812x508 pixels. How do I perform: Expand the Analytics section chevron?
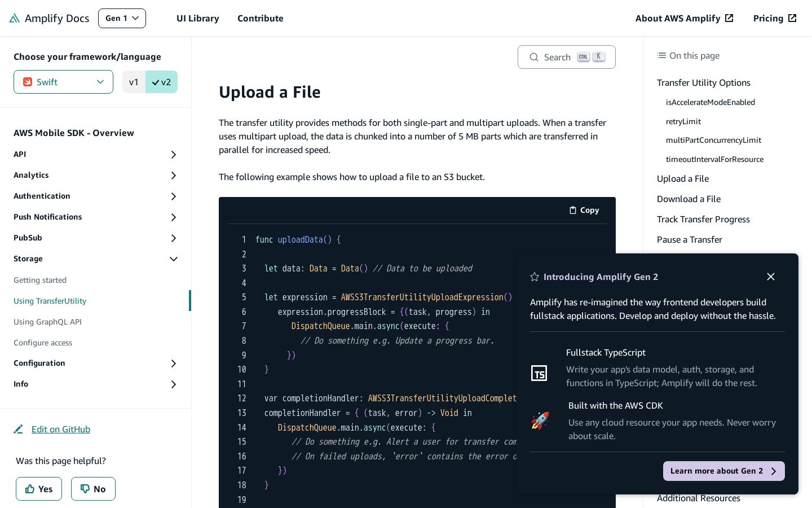tap(174, 176)
